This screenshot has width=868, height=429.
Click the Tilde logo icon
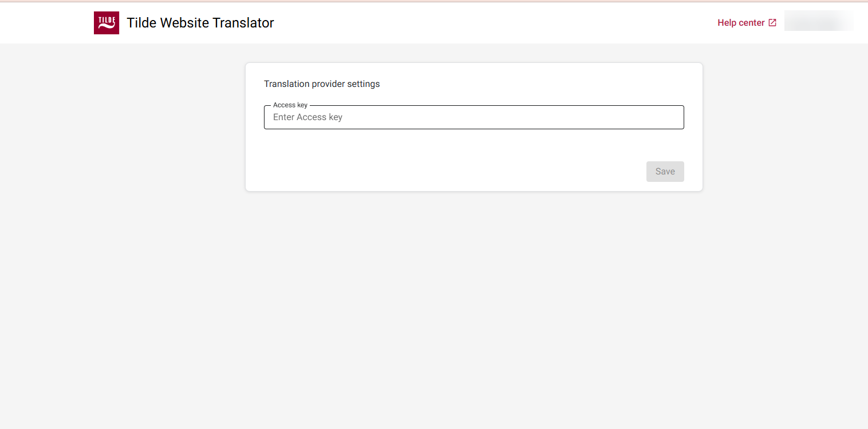coord(106,23)
